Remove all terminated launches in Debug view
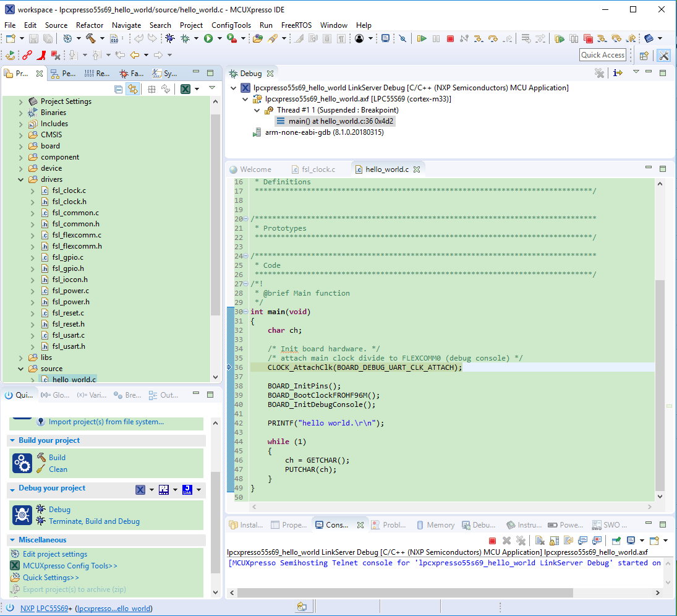The width and height of the screenshot is (677, 616). pyautogui.click(x=598, y=73)
